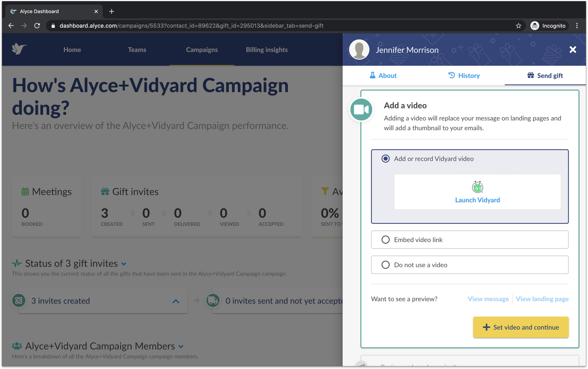
Task: Open the Teams nav item
Action: pos(137,49)
